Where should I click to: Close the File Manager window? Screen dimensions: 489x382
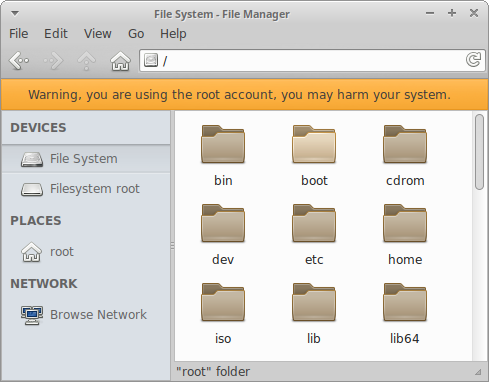coord(474,13)
